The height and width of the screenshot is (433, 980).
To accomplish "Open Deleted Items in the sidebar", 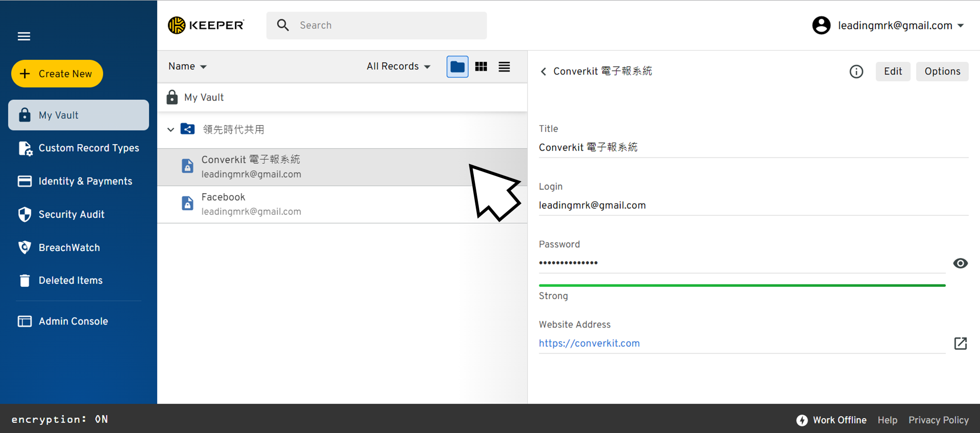I will (x=71, y=280).
